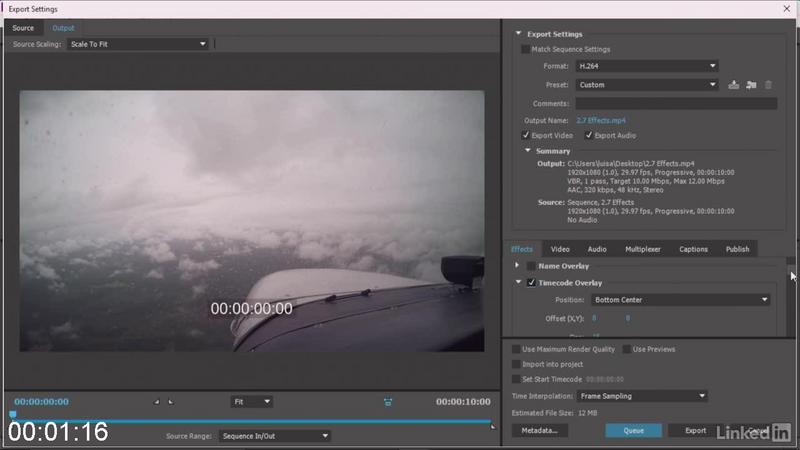The width and height of the screenshot is (800, 450).
Task: Select the Effects tab
Action: (x=521, y=249)
